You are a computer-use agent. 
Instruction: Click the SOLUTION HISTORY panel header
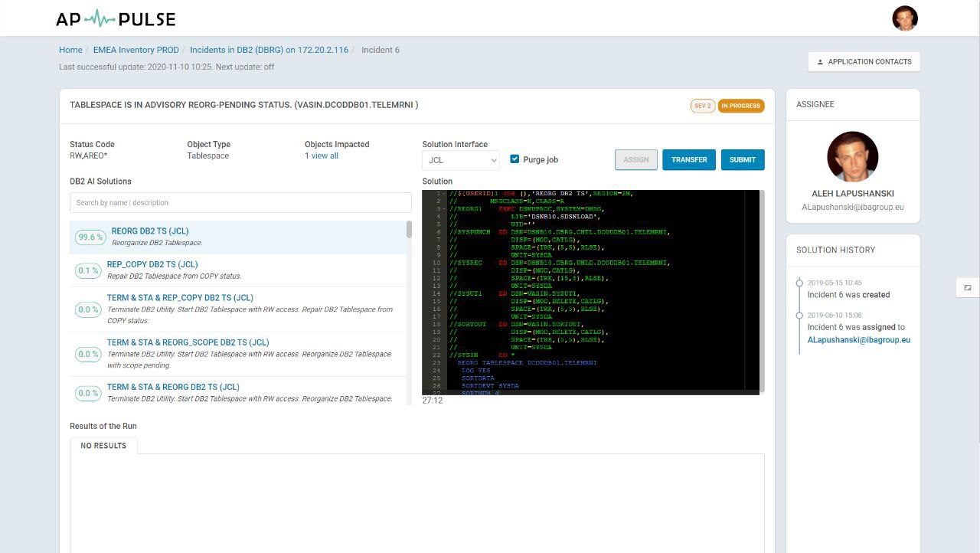[835, 250]
